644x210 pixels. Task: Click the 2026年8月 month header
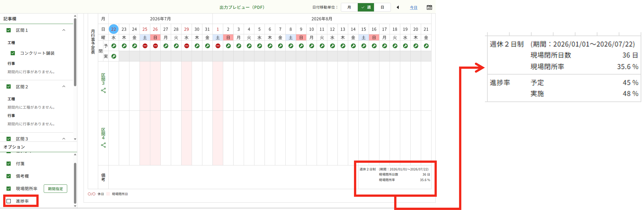point(322,19)
